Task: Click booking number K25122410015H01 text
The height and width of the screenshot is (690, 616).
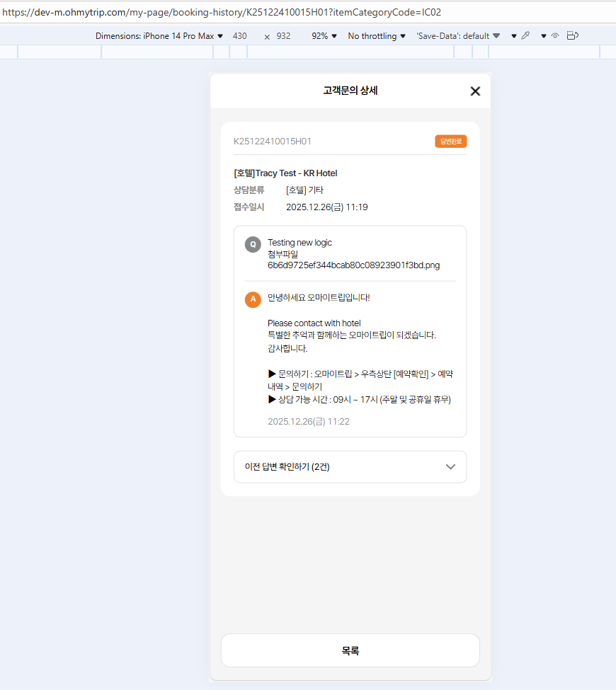Action: pos(272,142)
